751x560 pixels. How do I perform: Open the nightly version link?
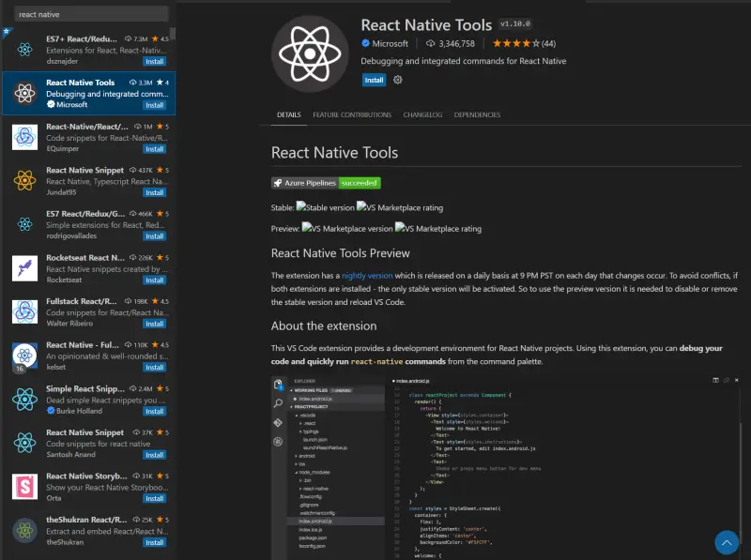(x=367, y=276)
